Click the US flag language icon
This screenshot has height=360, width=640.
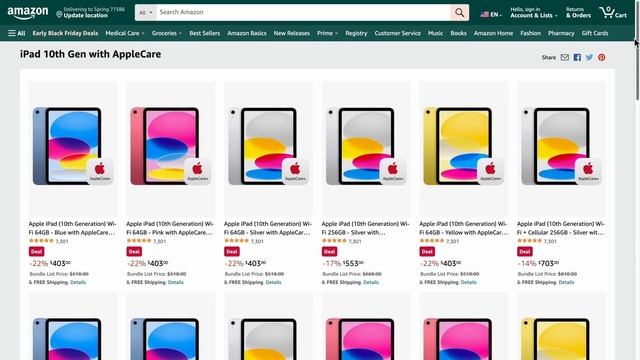[484, 14]
